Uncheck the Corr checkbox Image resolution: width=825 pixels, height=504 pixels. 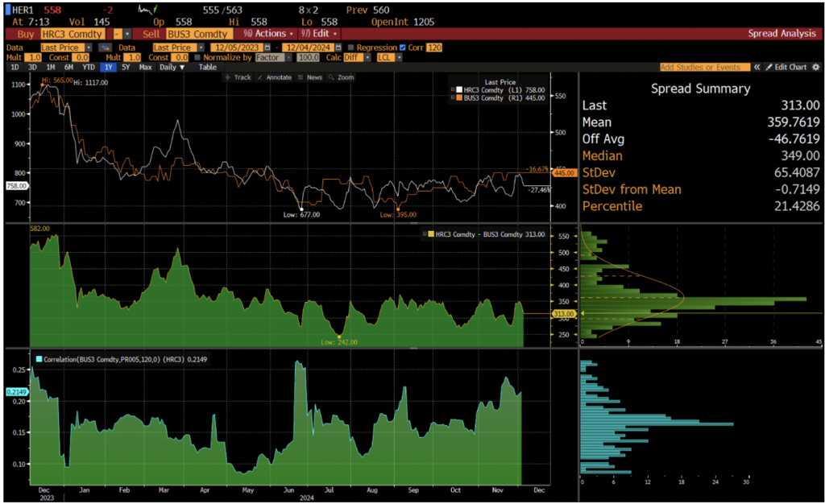(x=404, y=48)
